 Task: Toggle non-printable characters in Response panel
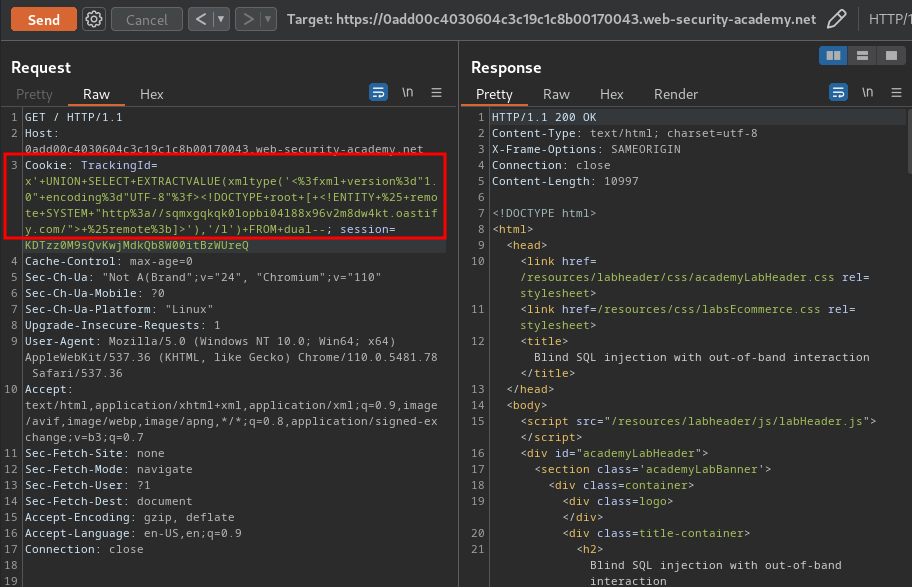pos(868,92)
